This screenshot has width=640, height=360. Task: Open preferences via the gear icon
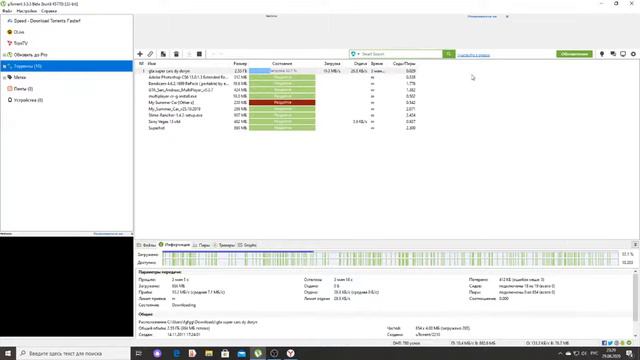(633, 54)
